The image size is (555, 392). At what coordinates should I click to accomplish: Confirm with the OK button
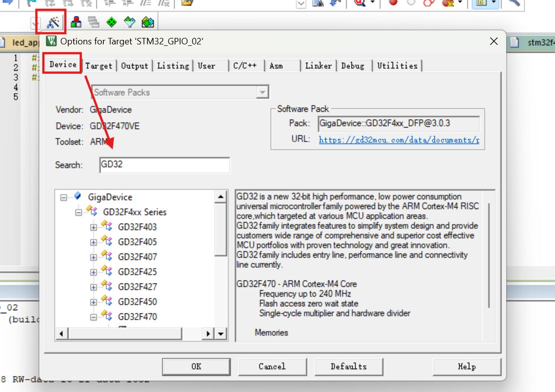[x=196, y=367]
